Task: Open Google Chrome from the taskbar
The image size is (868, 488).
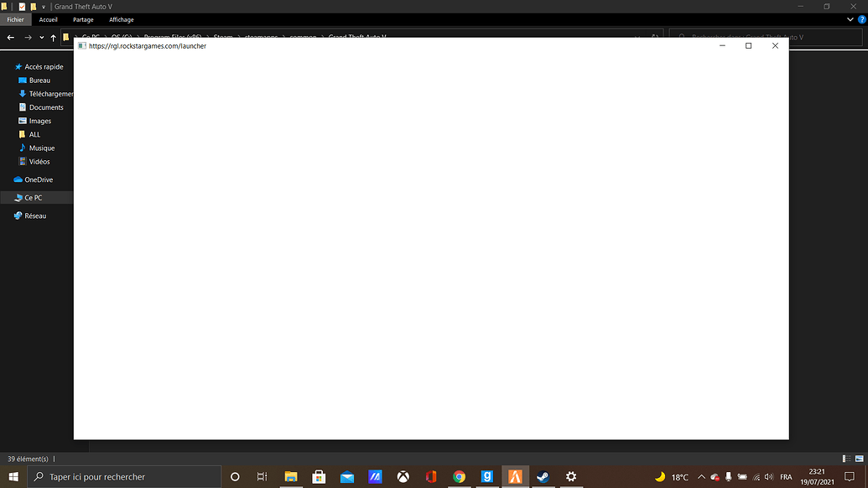Action: tap(459, 476)
